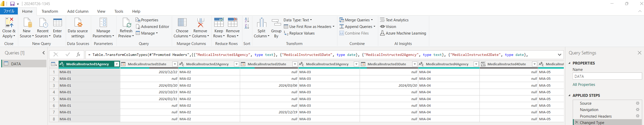Collapse the ribbon with the chevron
The width and height of the screenshot is (644, 125).
pyautogui.click(x=640, y=11)
